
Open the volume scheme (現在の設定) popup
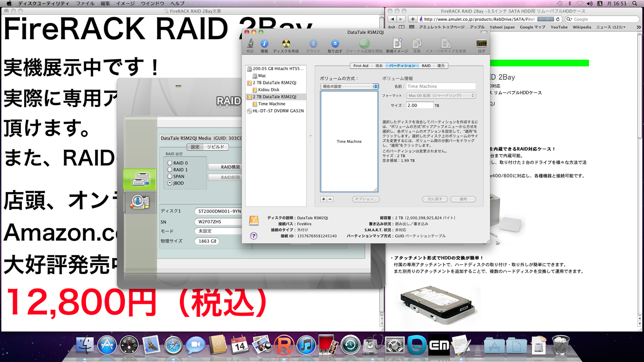click(349, 87)
